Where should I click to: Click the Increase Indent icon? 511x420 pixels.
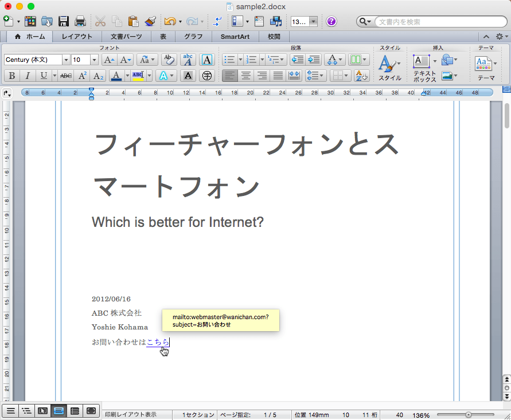coord(313,60)
